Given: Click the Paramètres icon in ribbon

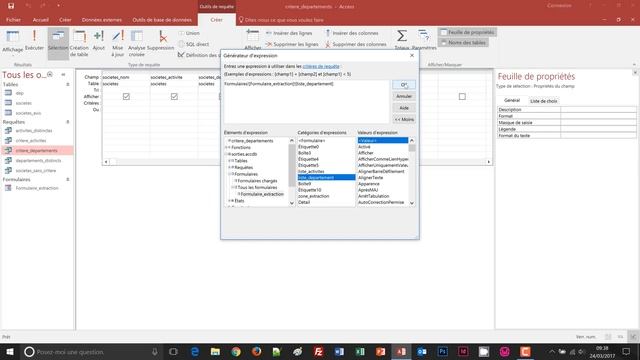Looking at the screenshot, I should (424, 40).
